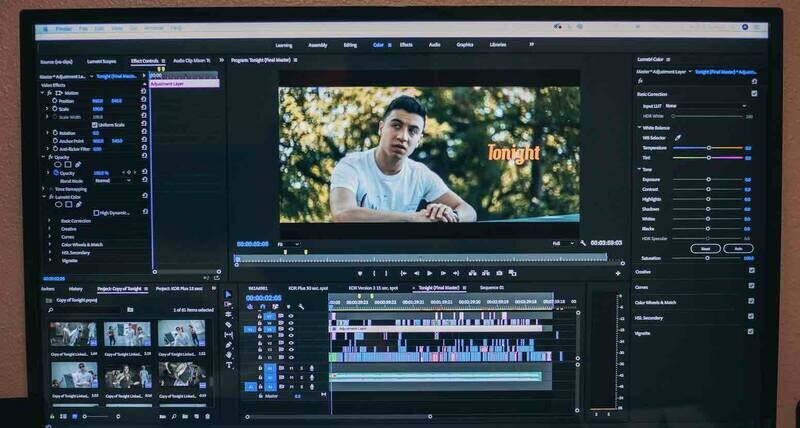
Task: Toggle snap magnet icon in timeline
Action: 262,307
